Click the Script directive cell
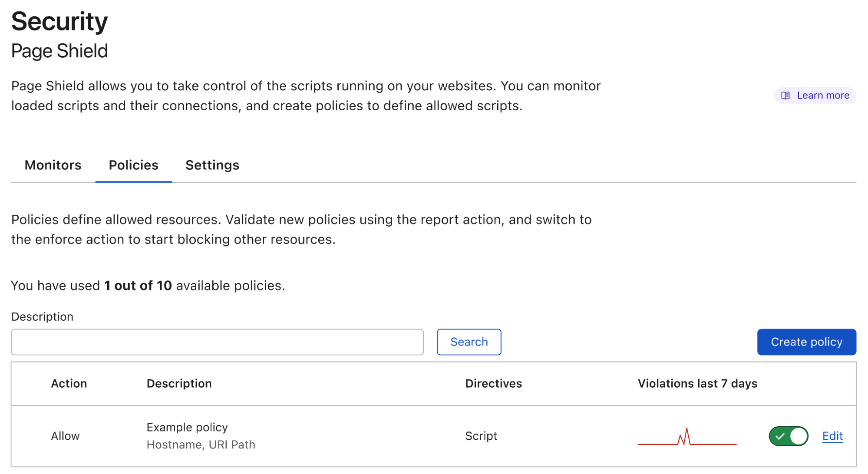 pos(481,436)
